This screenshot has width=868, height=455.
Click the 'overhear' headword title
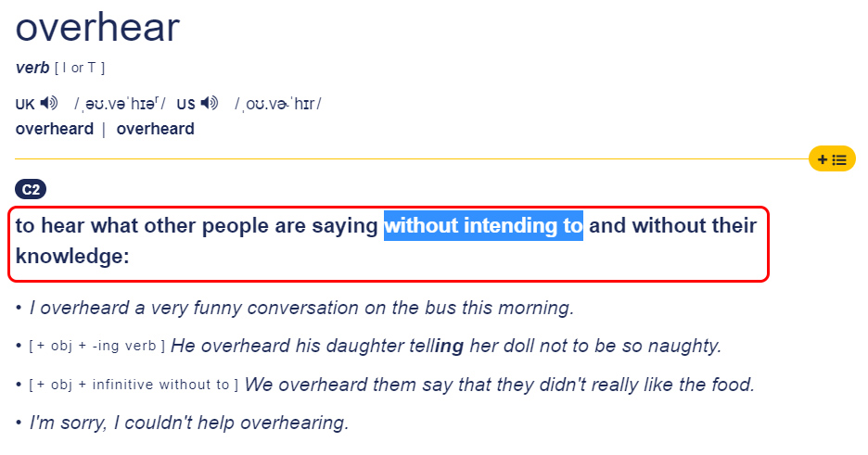pyautogui.click(x=97, y=28)
